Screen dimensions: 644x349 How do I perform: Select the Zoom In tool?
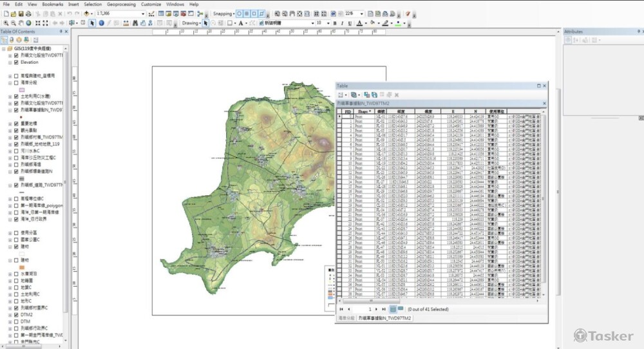click(6, 23)
